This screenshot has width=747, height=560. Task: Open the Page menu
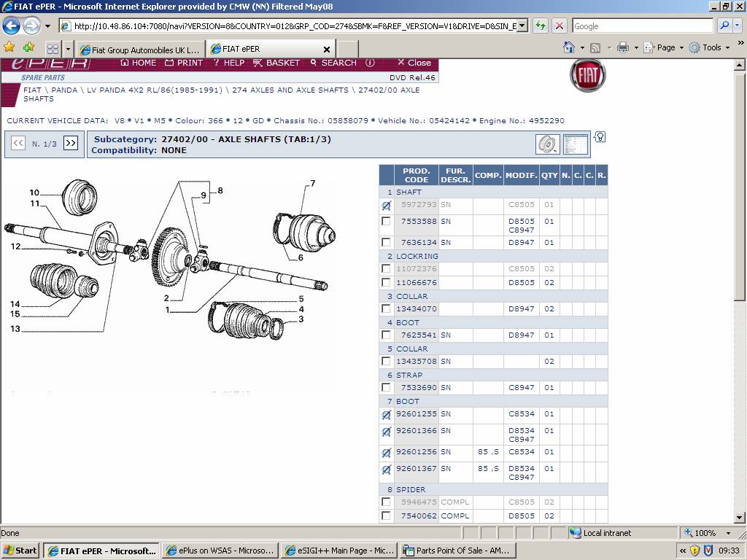click(x=664, y=47)
